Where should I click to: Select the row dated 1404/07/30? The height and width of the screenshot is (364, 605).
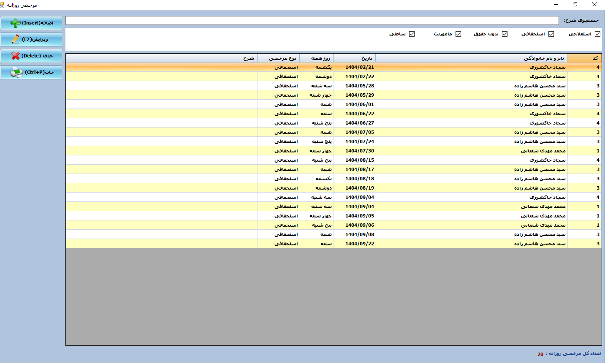click(x=359, y=151)
